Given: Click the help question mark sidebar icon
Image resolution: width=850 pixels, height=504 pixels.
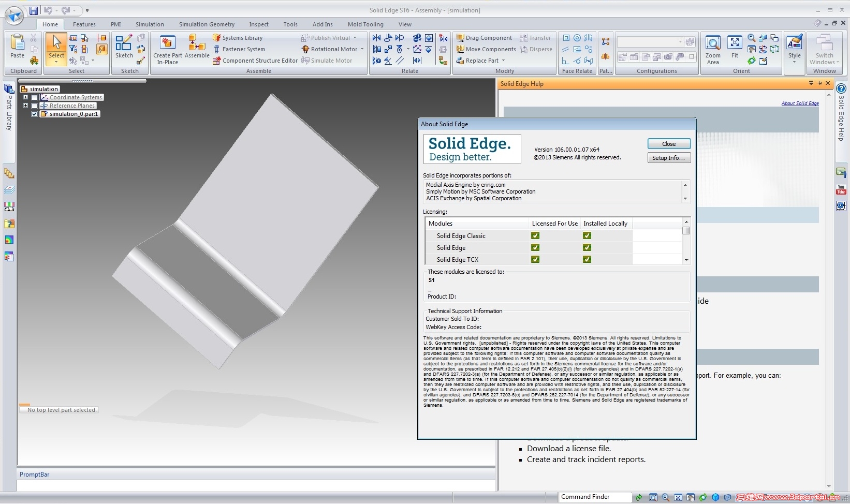Looking at the screenshot, I should tap(841, 89).
